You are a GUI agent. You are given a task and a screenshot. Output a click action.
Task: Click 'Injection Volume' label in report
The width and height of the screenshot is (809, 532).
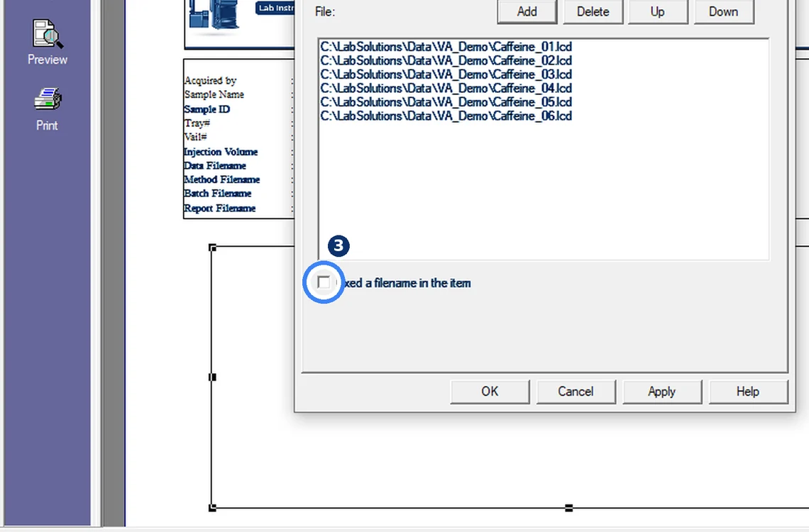[x=221, y=152]
